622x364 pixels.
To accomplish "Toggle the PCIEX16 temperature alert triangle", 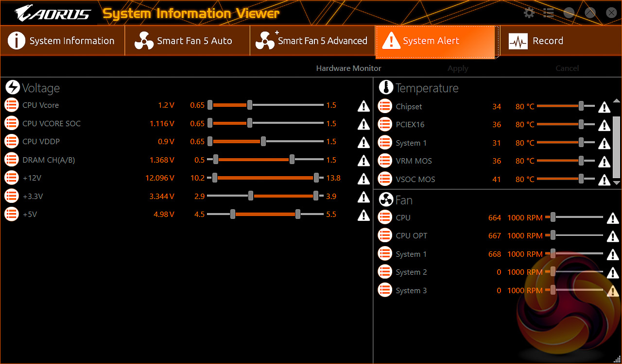I will [604, 125].
